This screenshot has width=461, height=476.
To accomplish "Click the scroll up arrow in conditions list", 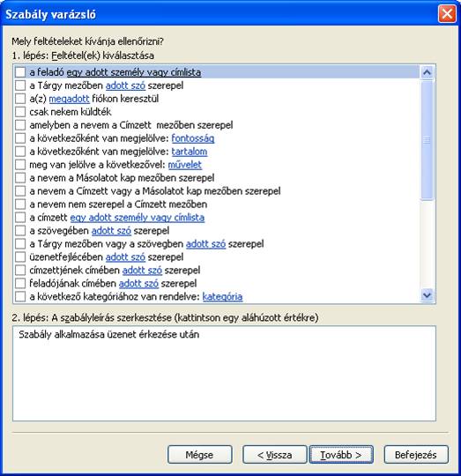I will tap(427, 72).
